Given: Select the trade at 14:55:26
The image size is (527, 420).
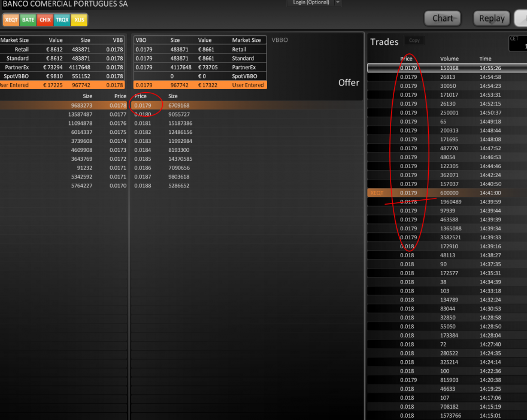Looking at the screenshot, I should point(447,68).
